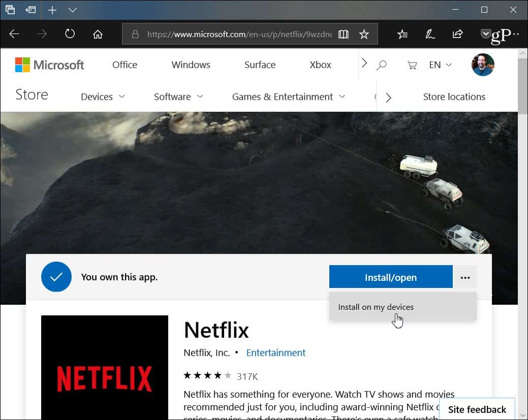This screenshot has width=528, height=420.
Task: Open the Surface menu item
Action: 260,64
